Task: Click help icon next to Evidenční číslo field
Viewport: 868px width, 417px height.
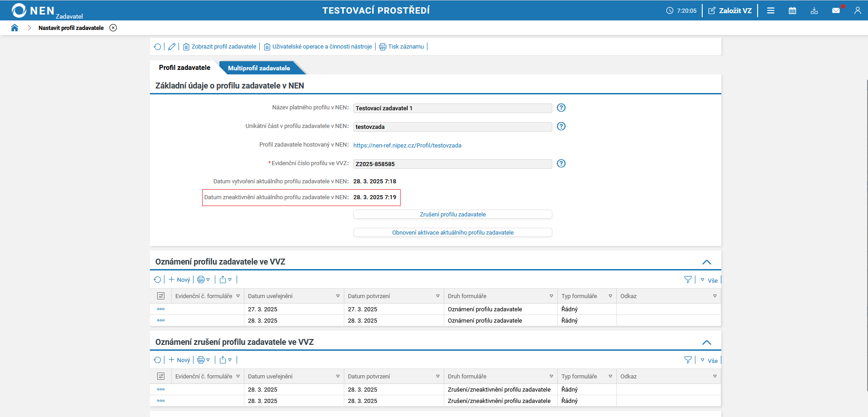Action: coord(561,163)
